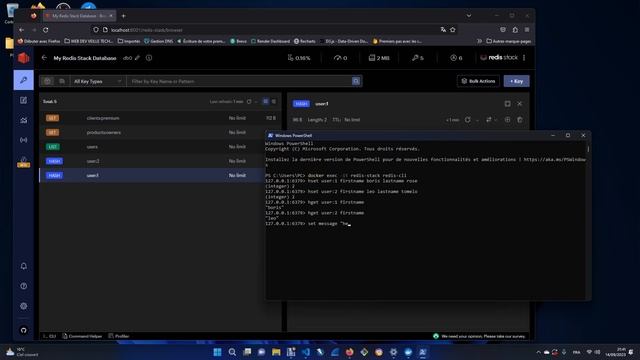Image resolution: width=640 pixels, height=360 pixels.
Task: Select the products:owners key row
Action: [x=161, y=132]
